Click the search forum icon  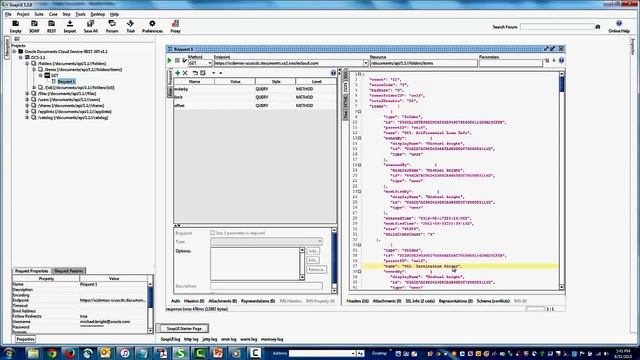pos(598,27)
